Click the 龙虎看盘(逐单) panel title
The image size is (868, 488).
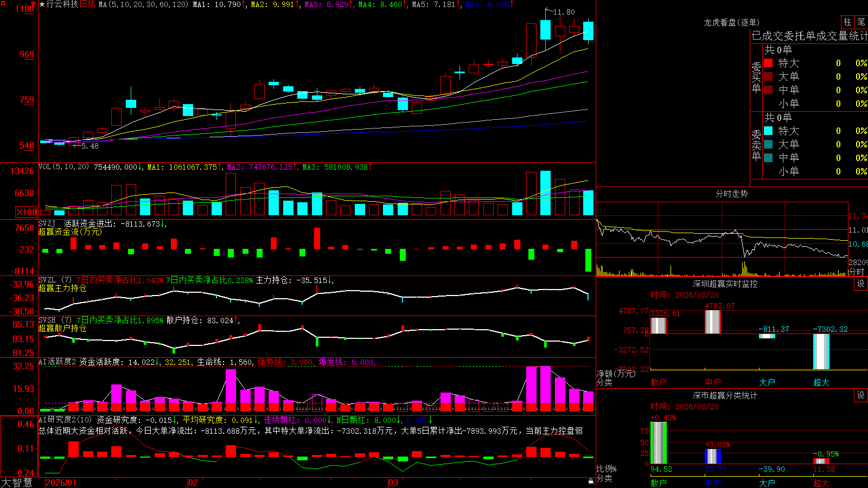tap(731, 22)
